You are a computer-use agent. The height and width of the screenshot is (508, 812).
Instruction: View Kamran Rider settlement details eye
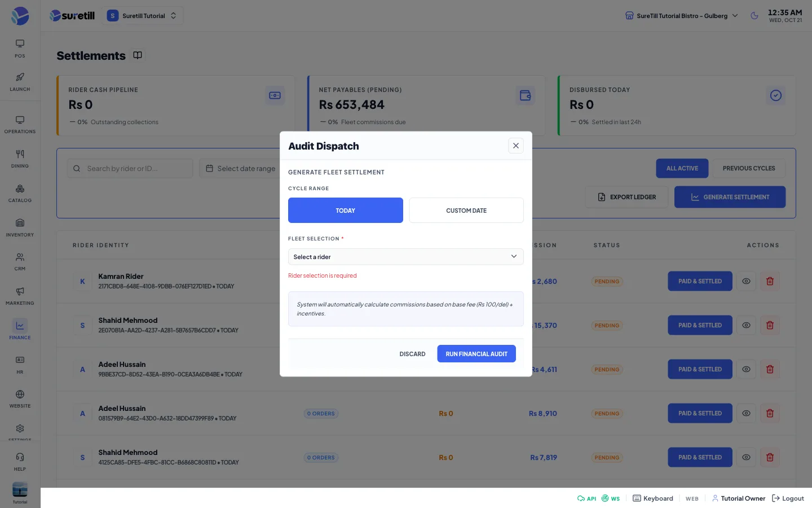pyautogui.click(x=746, y=281)
